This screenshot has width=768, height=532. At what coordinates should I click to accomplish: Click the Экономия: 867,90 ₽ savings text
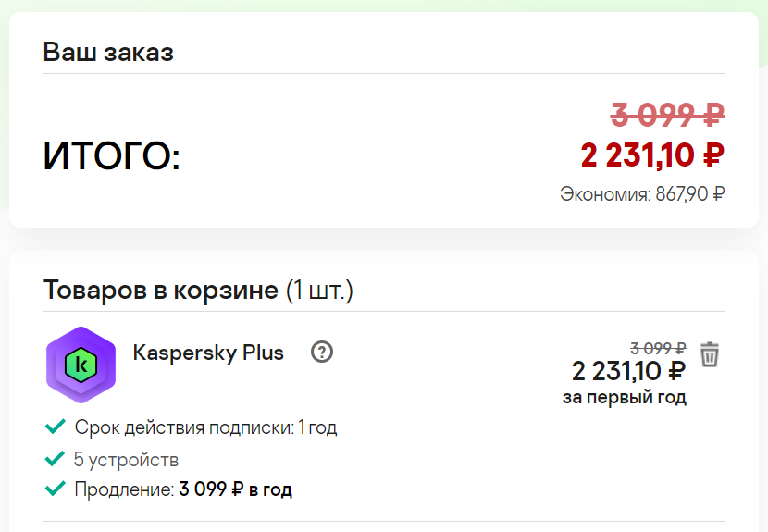(642, 194)
